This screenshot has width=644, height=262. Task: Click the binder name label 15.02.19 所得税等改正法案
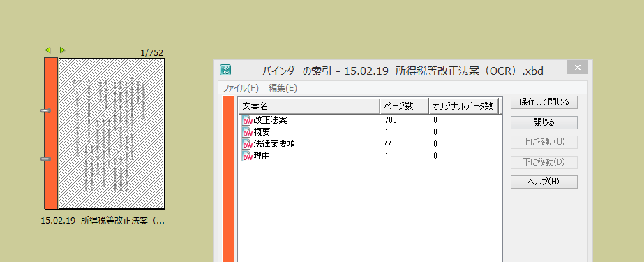click(103, 221)
